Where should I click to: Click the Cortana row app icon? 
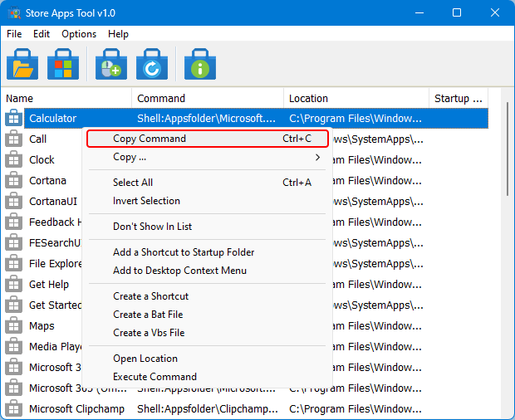tap(13, 180)
